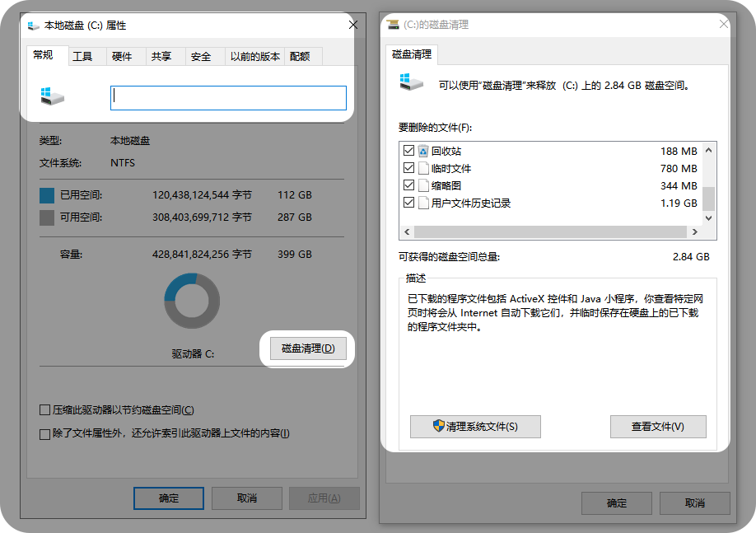The image size is (756, 533).
Task: Click the 磁盘清理(D) button
Action: click(308, 348)
